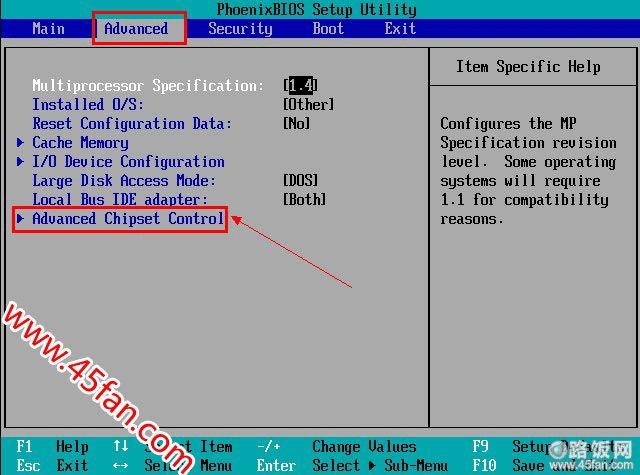Screen dimensions: 640x475
Task: Select the Multiprocessor Specification label
Action: coord(148,86)
